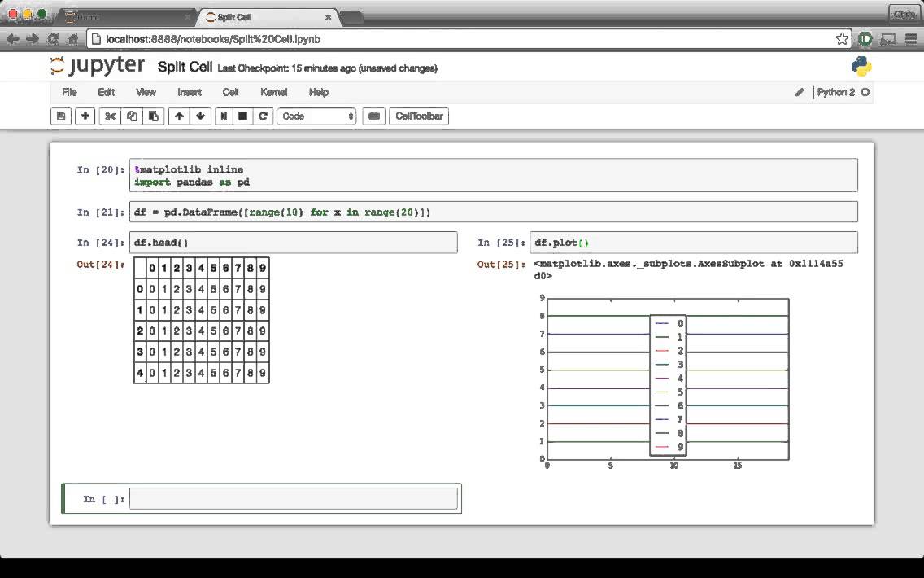The width and height of the screenshot is (924, 578).
Task: Click row index 4 in dataframe table
Action: 140,373
